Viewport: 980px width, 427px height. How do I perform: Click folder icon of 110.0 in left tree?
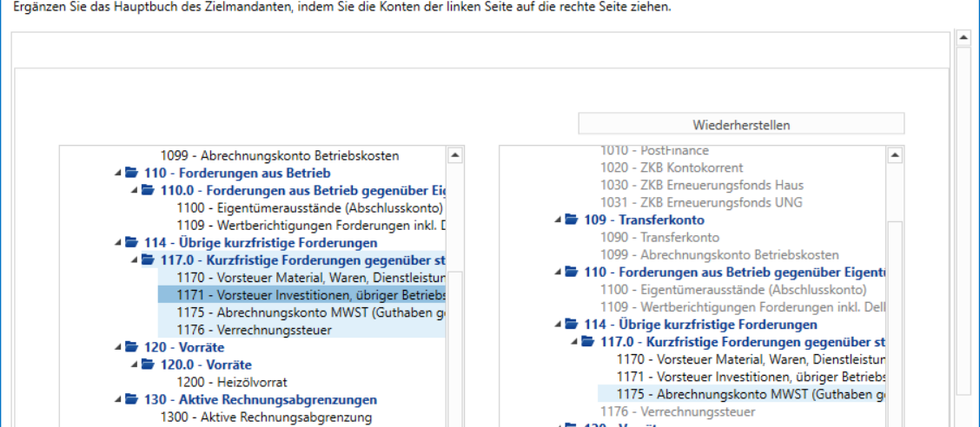pos(147,190)
